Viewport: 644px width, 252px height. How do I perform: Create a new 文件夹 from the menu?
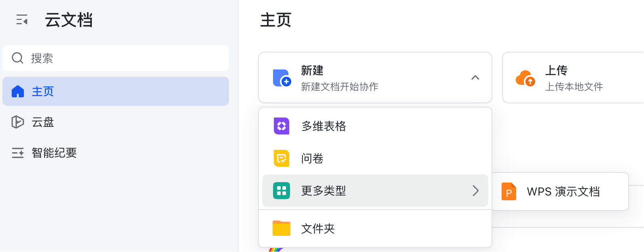point(318,229)
